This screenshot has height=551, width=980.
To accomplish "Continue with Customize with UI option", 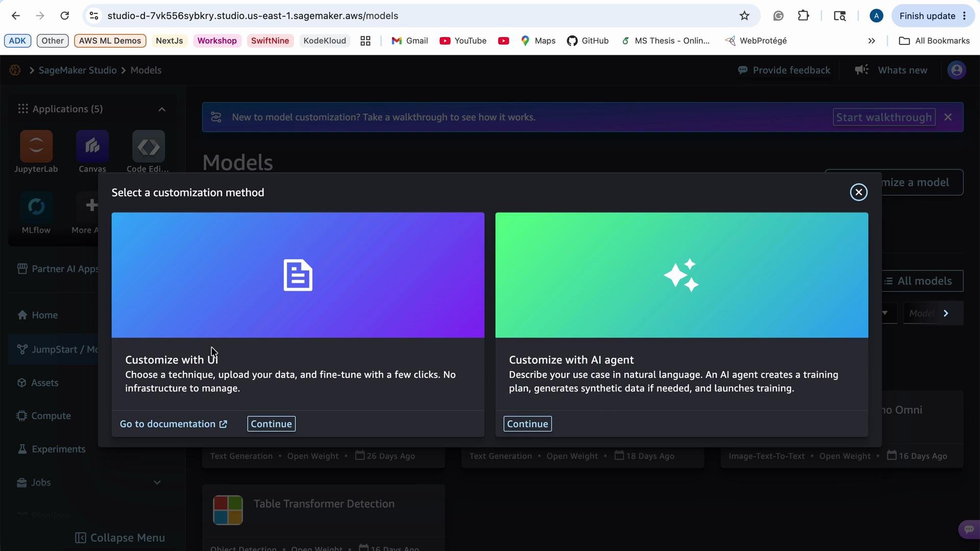I will pyautogui.click(x=271, y=424).
